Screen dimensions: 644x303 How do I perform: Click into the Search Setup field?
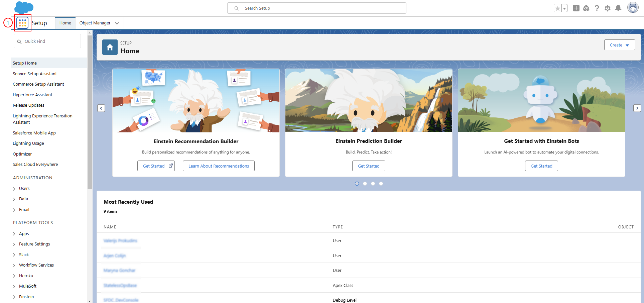click(x=317, y=8)
